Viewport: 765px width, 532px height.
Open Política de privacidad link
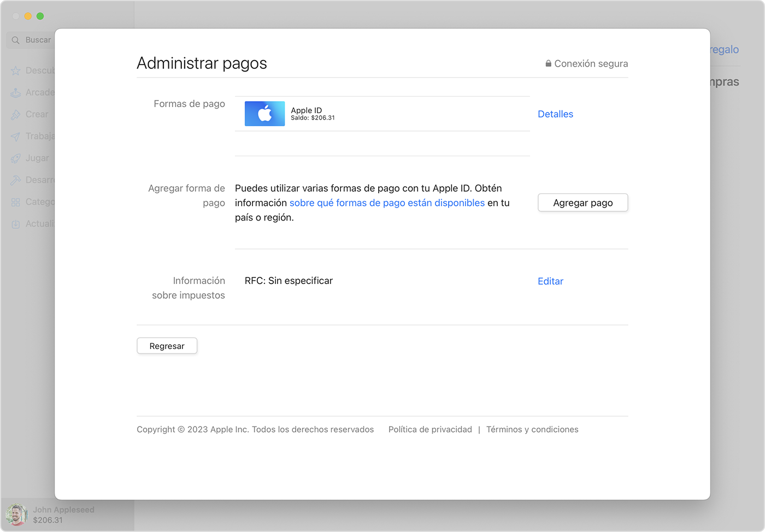pyautogui.click(x=430, y=429)
